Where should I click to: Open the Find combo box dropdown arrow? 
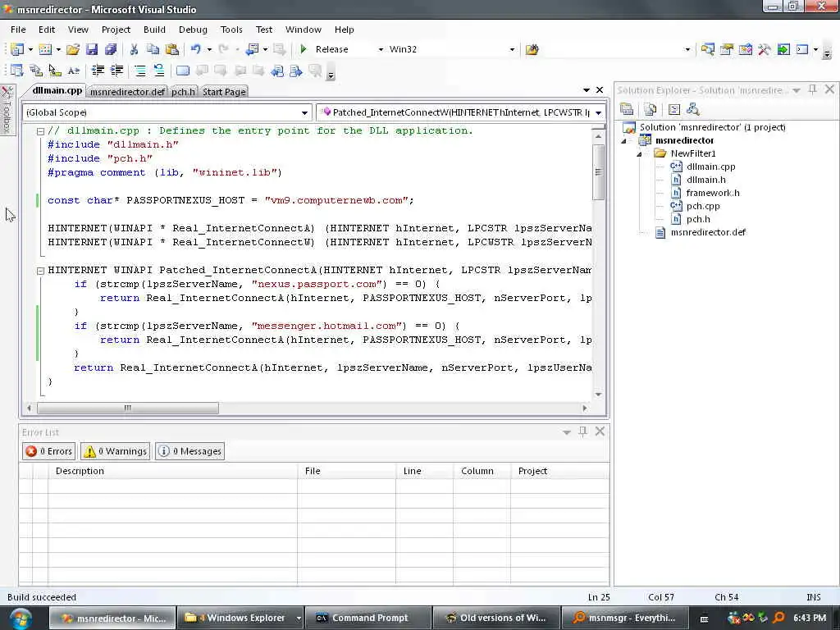[x=688, y=49]
